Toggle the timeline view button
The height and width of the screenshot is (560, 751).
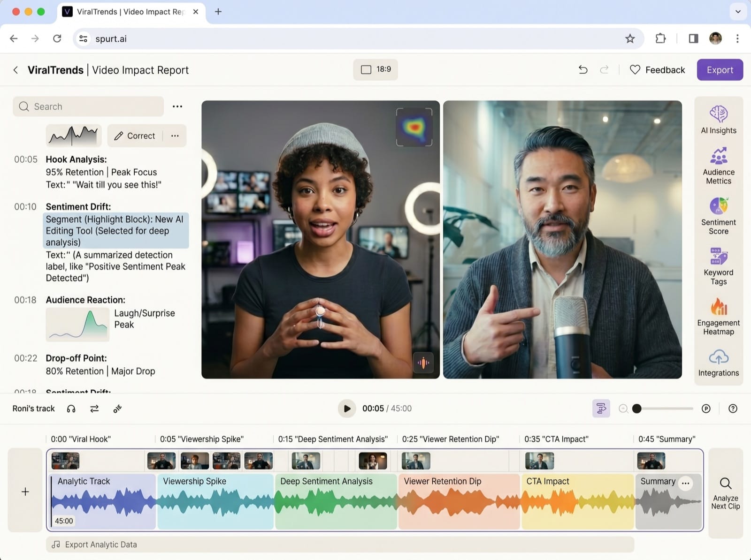(601, 409)
